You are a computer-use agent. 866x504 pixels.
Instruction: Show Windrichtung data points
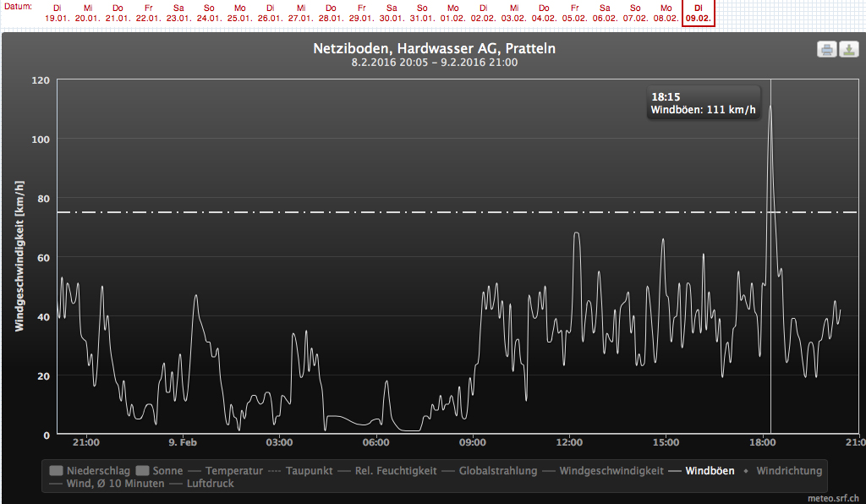(x=782, y=470)
